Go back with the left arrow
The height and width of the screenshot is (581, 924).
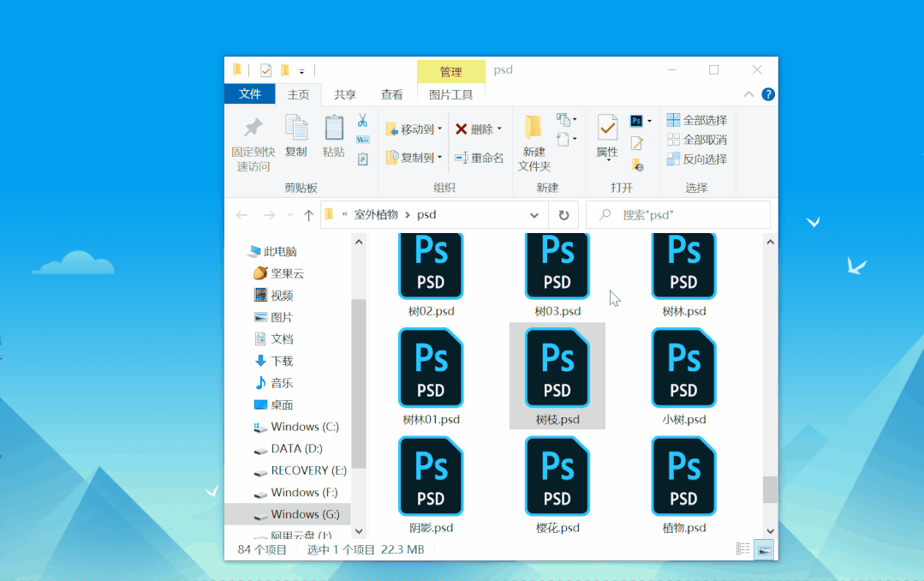[241, 215]
